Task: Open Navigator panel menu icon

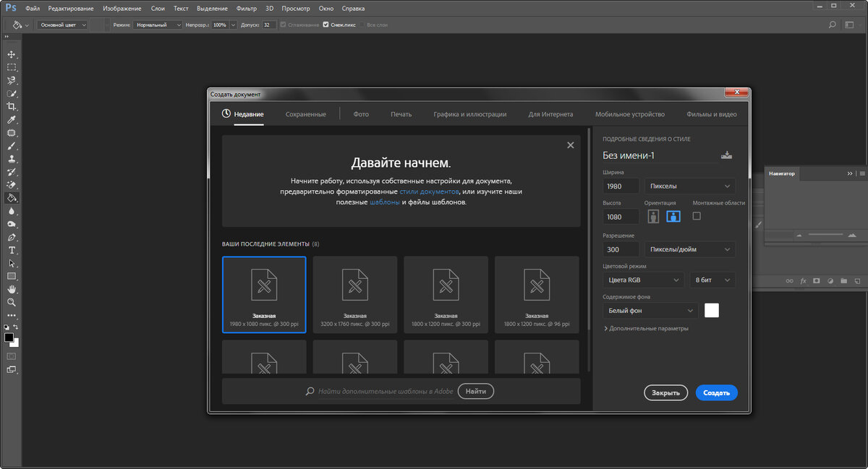Action: 861,173
